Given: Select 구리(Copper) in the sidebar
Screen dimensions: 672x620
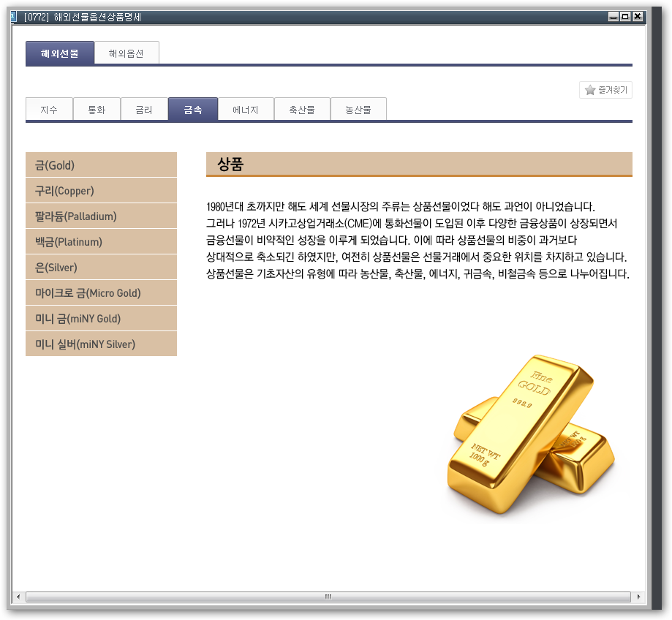Looking at the screenshot, I should point(101,191).
